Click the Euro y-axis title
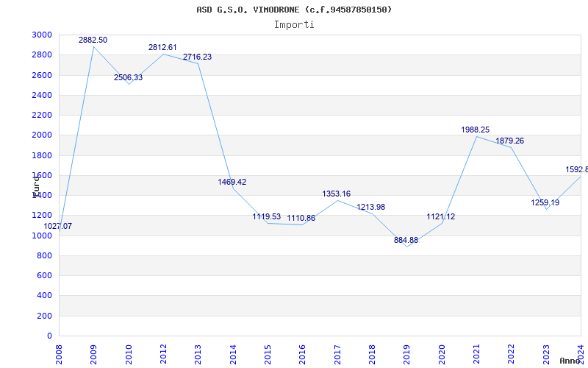Viewport: 588px width, 368px height. [x=36, y=187]
